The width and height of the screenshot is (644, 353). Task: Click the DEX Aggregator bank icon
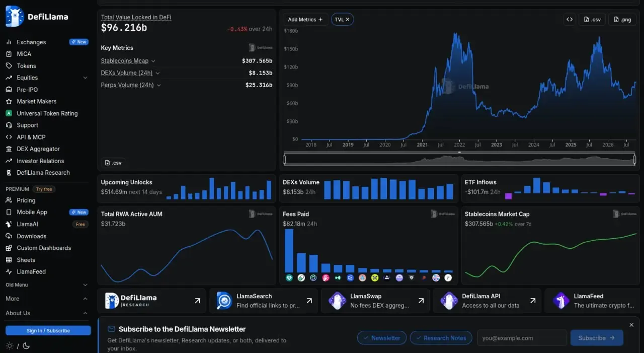tap(9, 149)
